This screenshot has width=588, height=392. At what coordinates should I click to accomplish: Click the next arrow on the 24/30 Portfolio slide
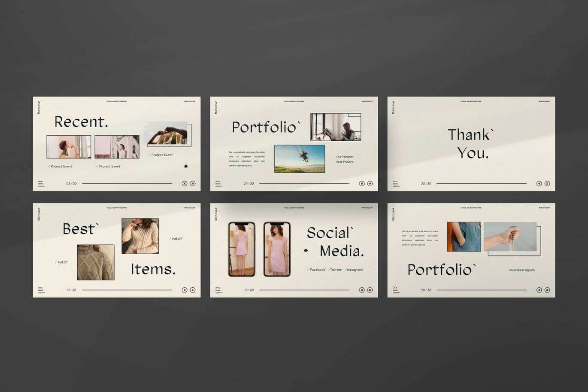(x=370, y=183)
